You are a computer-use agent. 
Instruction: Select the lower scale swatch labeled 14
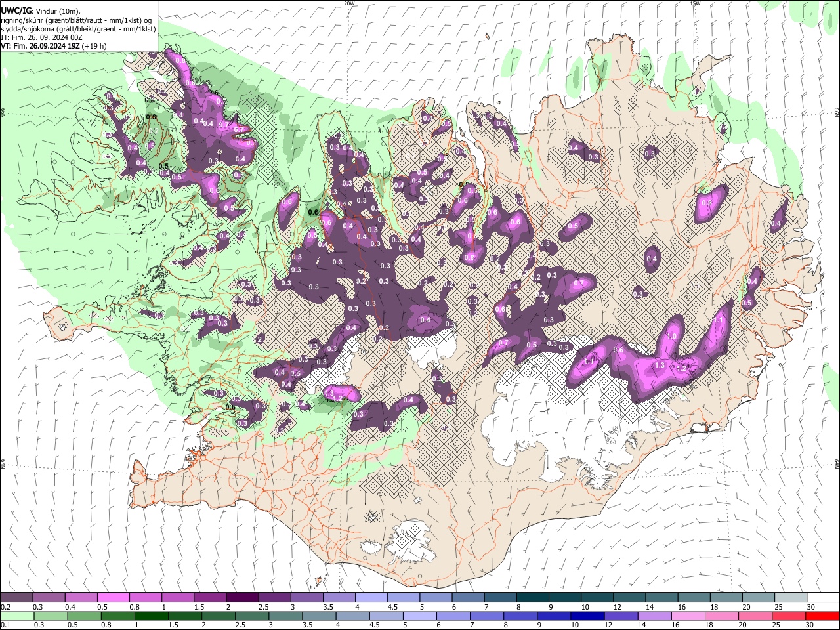pos(654,616)
